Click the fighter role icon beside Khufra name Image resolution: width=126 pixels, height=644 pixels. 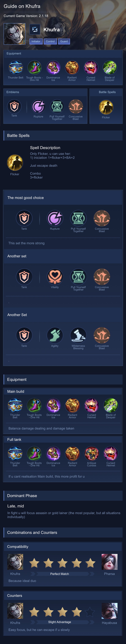pyautogui.click(x=35, y=30)
